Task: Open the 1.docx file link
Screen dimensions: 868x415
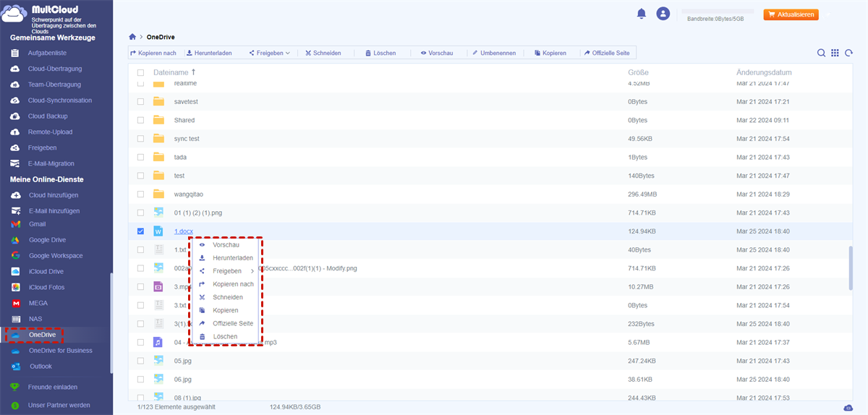Action: pos(184,231)
